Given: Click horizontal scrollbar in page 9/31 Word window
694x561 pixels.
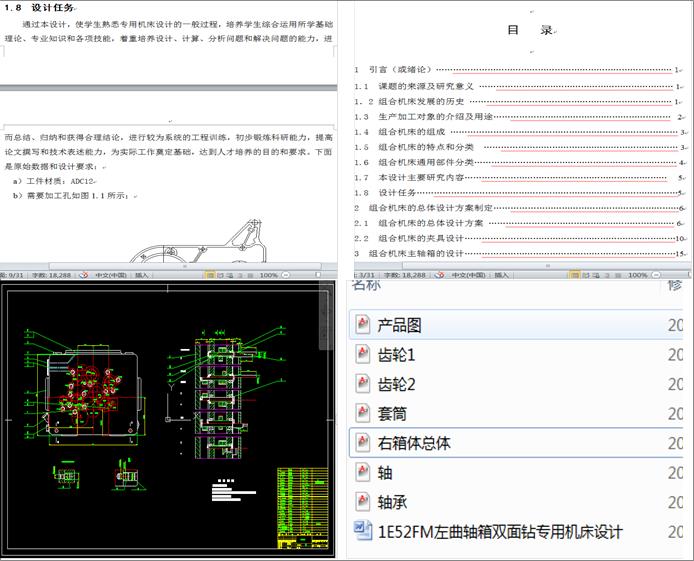Looking at the screenshot, I should point(185,266).
